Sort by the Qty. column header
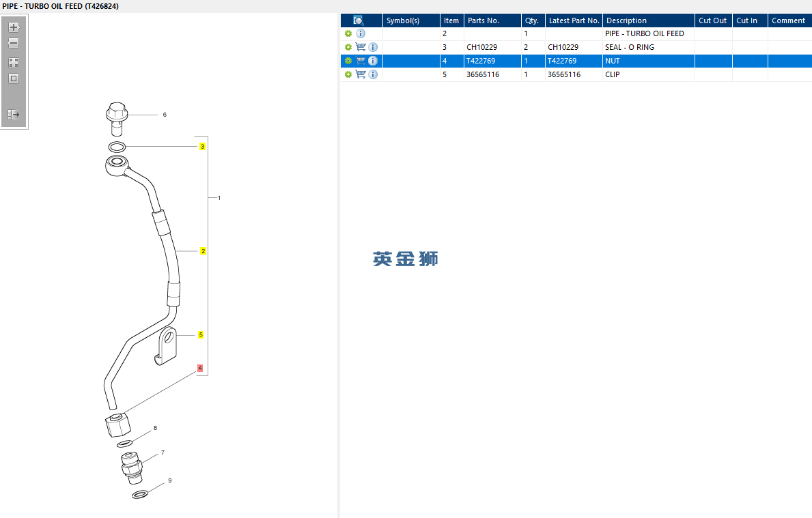 tap(533, 20)
